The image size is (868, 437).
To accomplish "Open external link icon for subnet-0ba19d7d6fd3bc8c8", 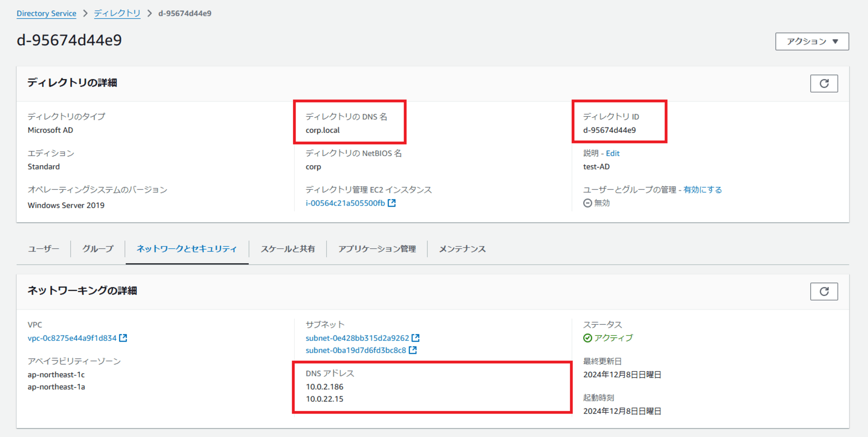I will 413,350.
